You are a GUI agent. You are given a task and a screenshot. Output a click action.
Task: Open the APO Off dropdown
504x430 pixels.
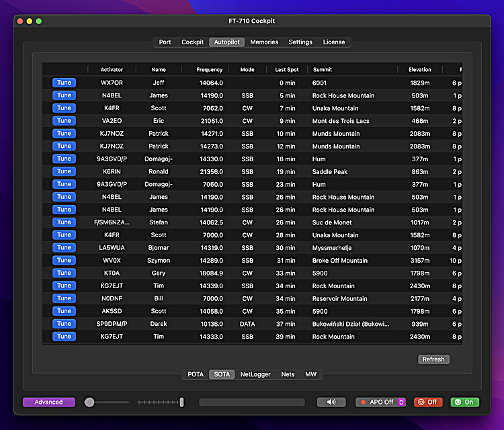380,402
